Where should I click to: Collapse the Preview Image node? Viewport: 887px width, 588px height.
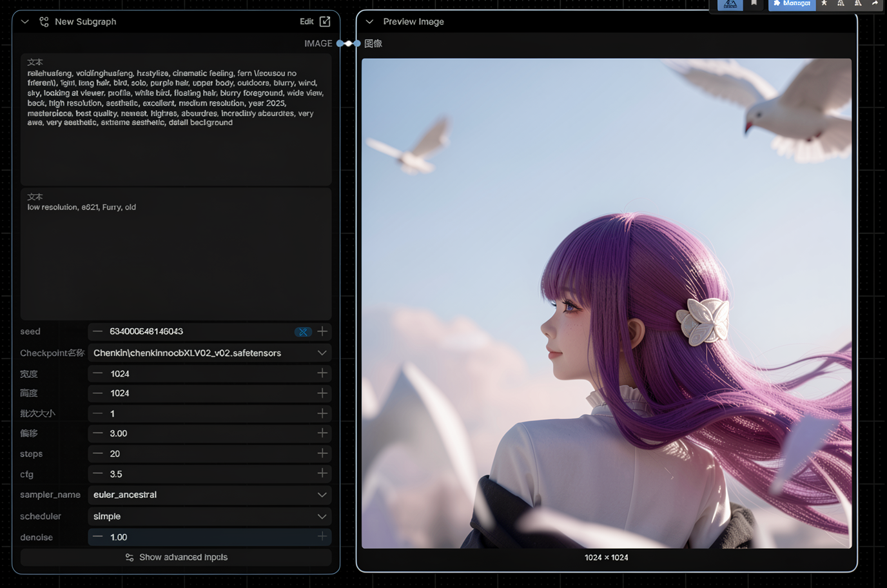pos(369,22)
